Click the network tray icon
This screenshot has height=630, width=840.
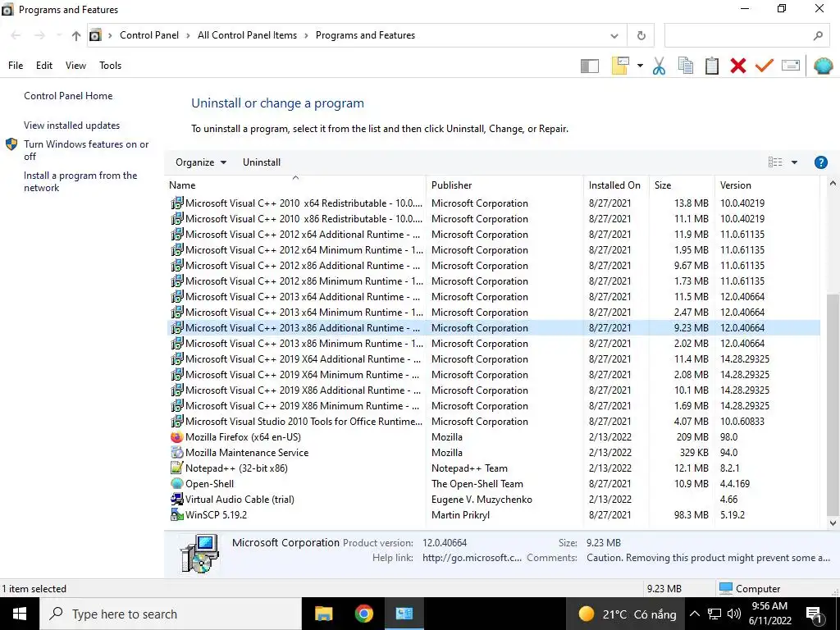pyautogui.click(x=714, y=614)
